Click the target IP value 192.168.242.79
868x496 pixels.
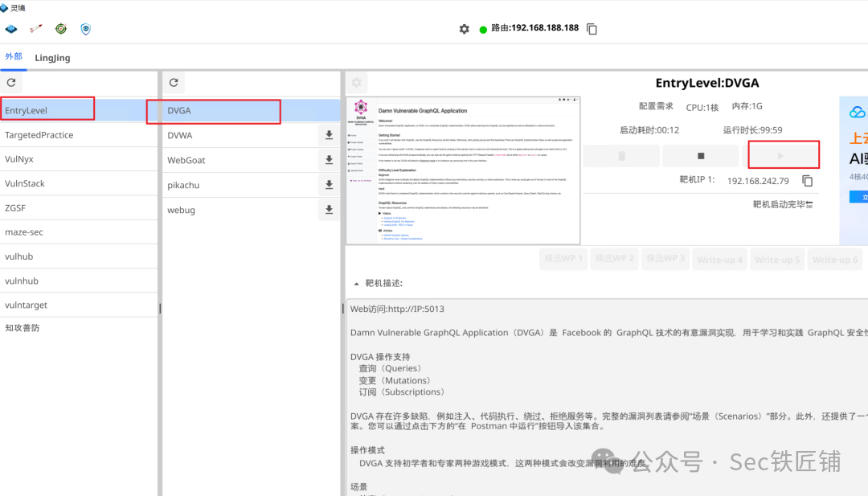point(758,181)
